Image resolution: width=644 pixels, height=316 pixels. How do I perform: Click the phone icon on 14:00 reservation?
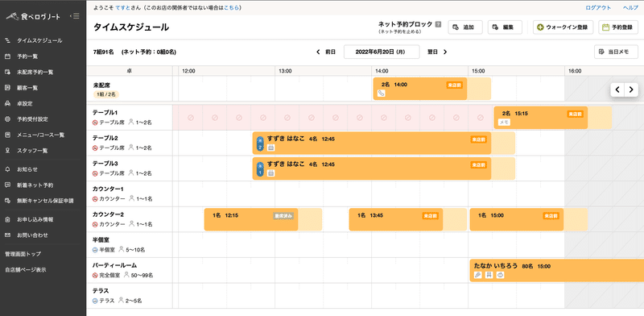click(x=381, y=94)
